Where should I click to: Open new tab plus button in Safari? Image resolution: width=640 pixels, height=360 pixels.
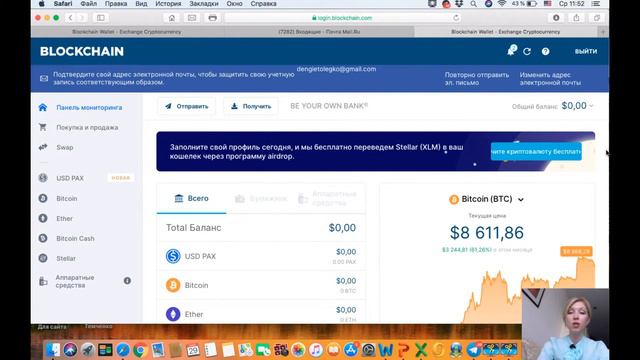(x=603, y=31)
